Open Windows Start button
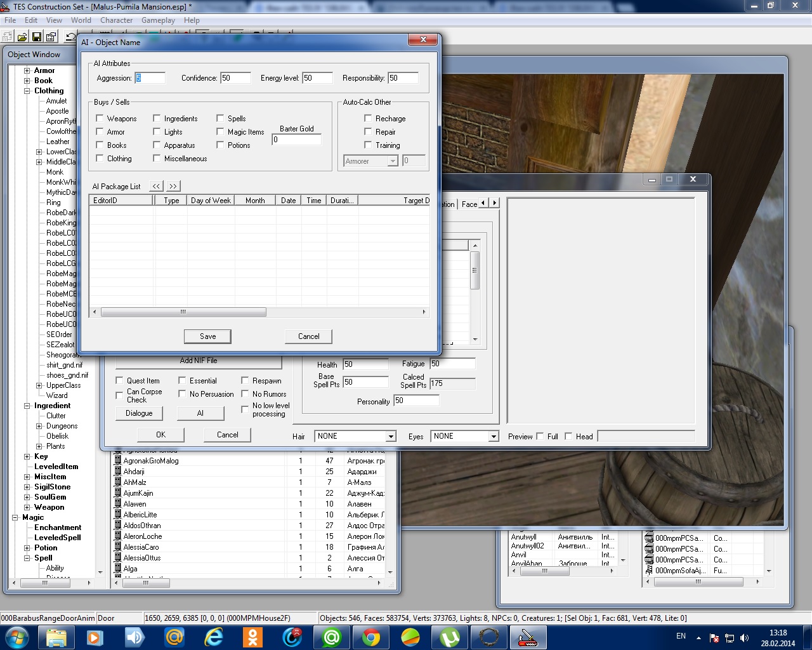The height and width of the screenshot is (650, 812). [17, 637]
